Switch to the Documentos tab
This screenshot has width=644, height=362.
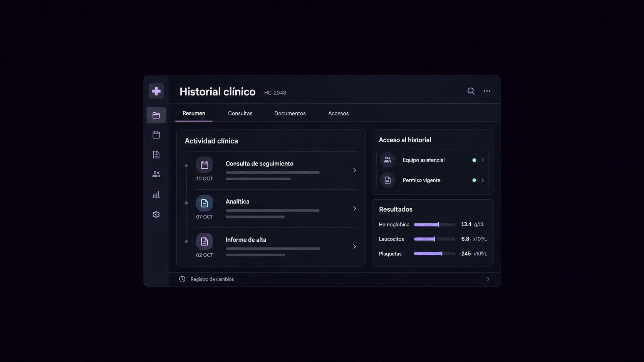290,113
